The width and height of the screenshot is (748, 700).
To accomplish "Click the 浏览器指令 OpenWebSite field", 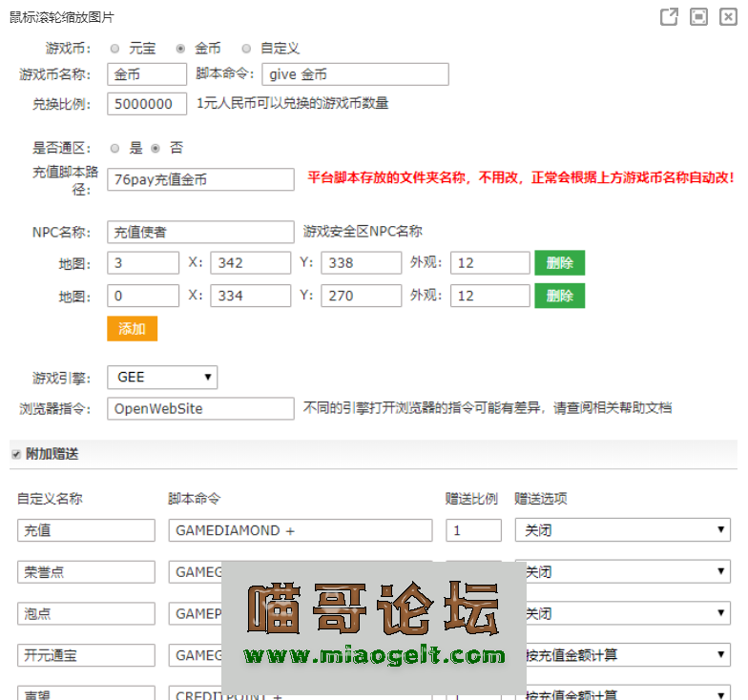I will [x=200, y=408].
